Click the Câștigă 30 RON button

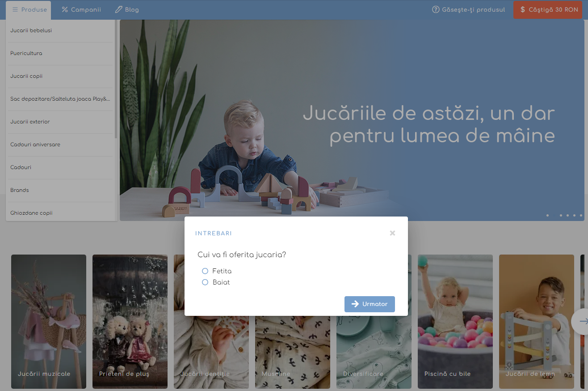click(x=549, y=9)
